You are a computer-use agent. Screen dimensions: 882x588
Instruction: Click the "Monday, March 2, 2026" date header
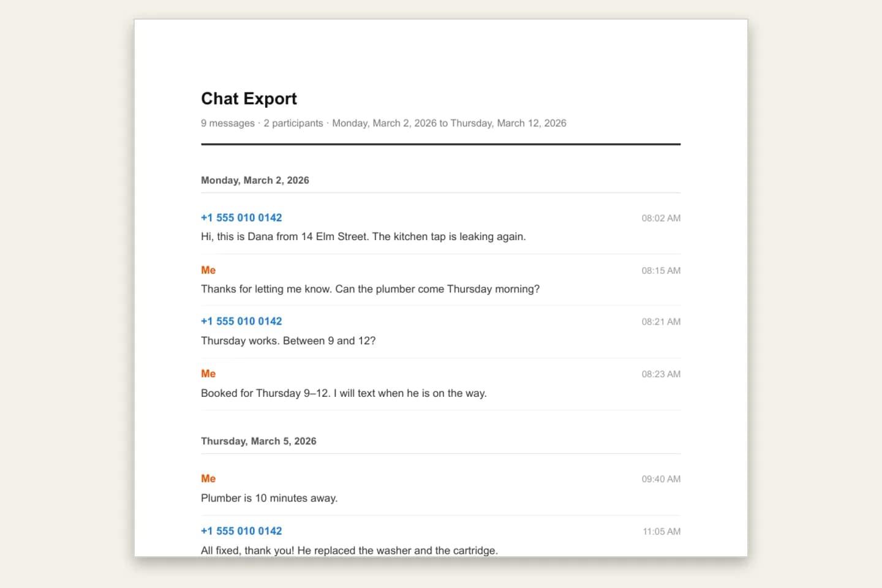point(255,180)
